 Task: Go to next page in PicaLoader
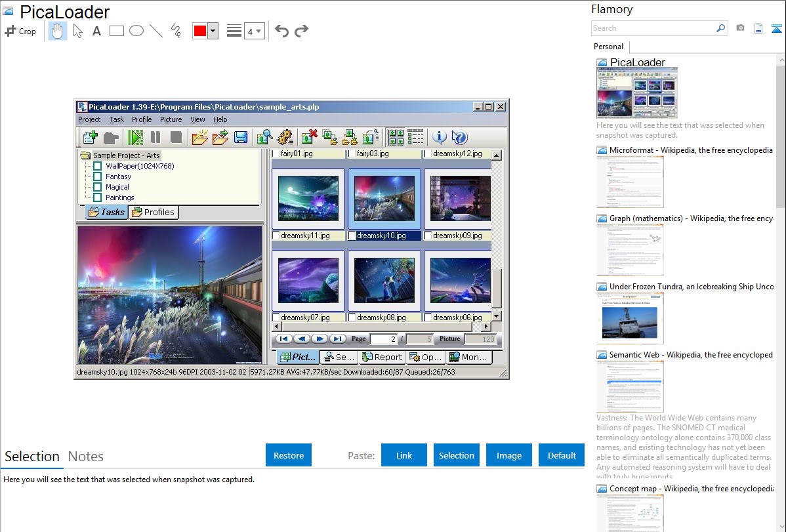pos(320,339)
